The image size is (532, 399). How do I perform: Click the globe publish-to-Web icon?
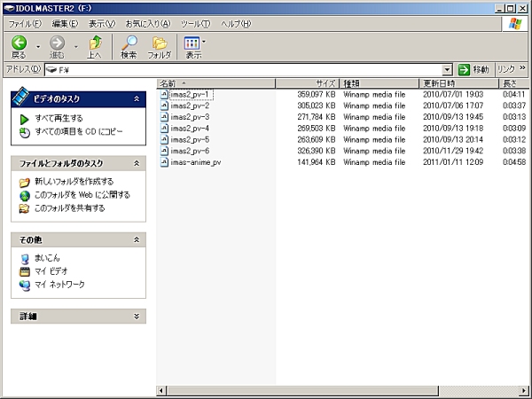(25, 196)
